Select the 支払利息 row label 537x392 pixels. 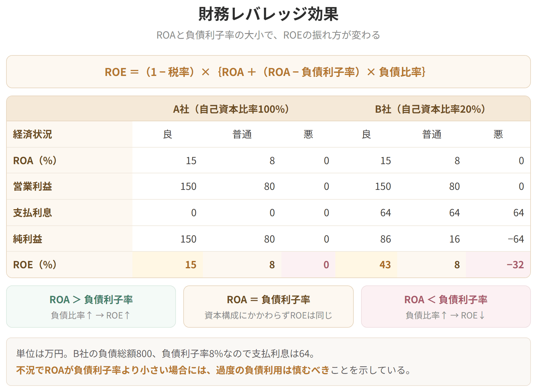pos(32,213)
